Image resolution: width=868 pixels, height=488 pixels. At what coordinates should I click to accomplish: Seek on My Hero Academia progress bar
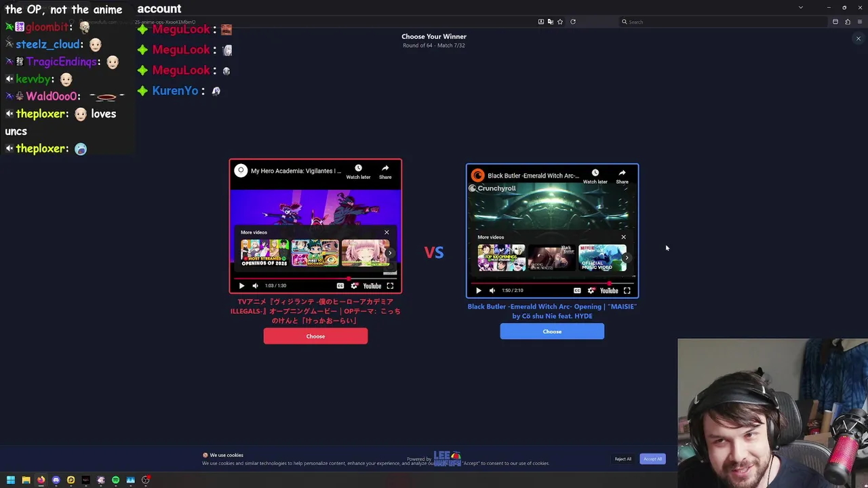(315, 278)
